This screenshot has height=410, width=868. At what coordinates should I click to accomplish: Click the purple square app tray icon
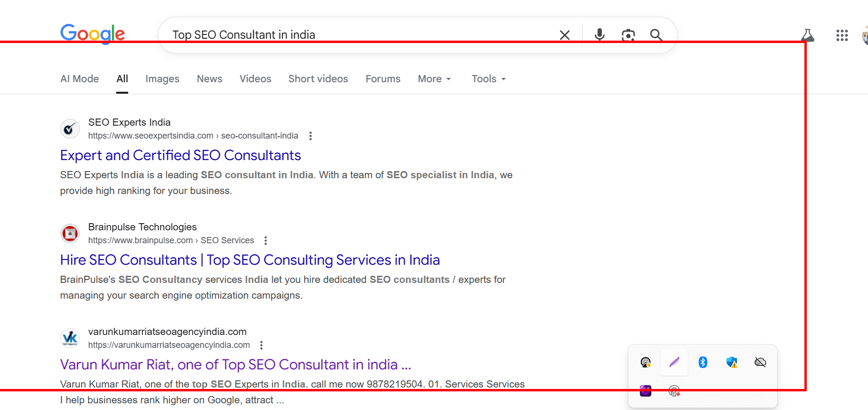click(646, 391)
